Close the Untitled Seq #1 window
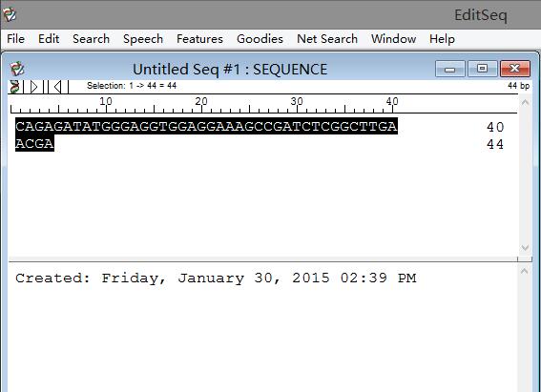This screenshot has width=541, height=392. (515, 69)
